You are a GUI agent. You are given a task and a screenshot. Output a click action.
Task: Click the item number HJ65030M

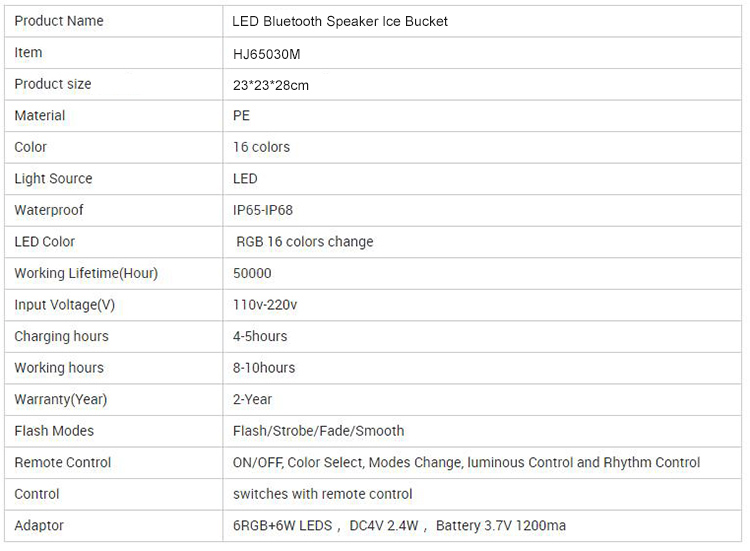tap(266, 53)
